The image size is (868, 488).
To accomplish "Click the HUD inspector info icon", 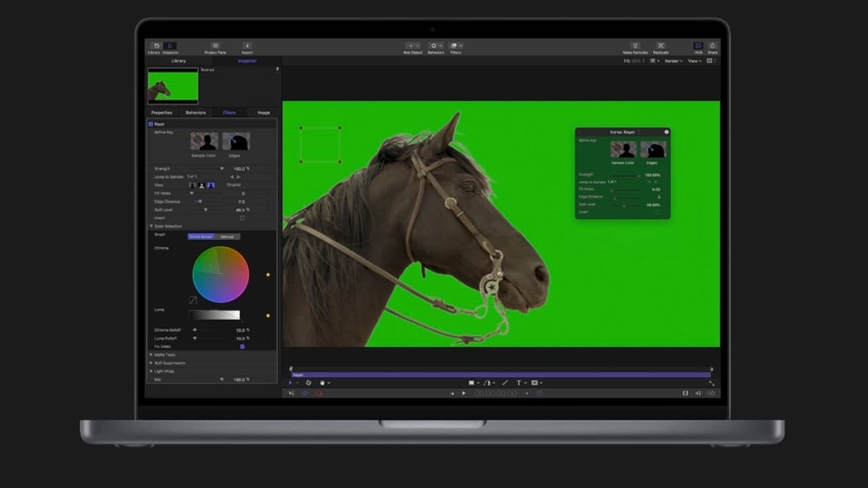I will 667,132.
